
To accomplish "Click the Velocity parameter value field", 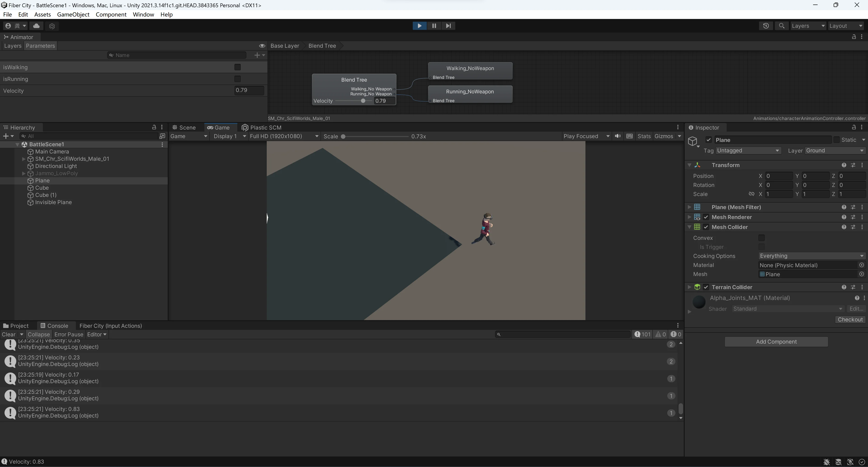I will point(249,90).
